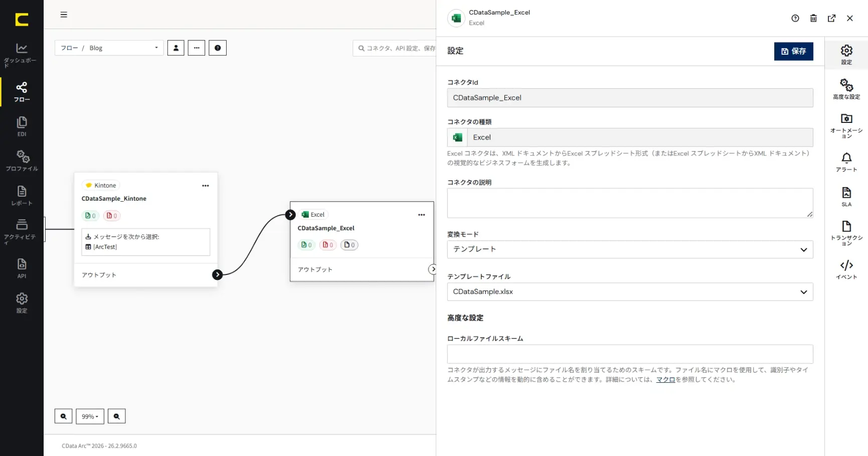Toggle the hamburger navigation menu

pos(64,15)
